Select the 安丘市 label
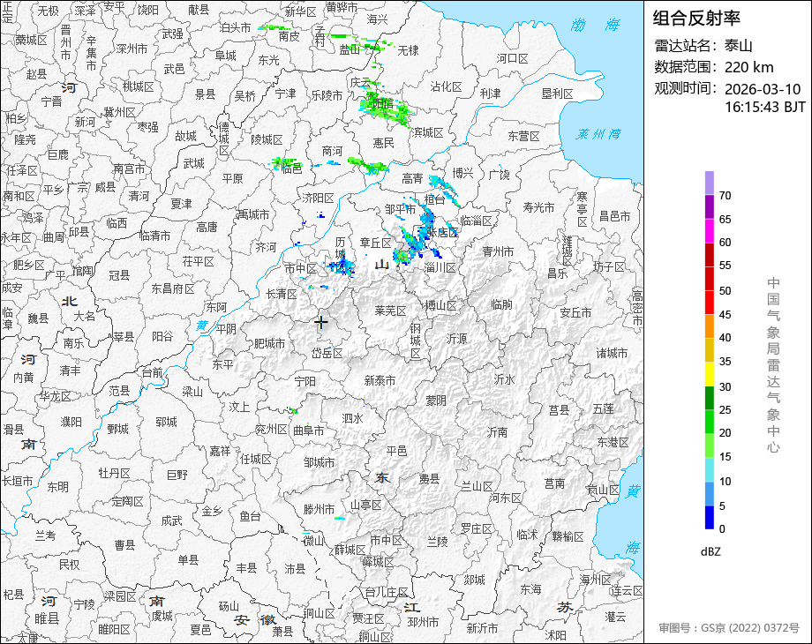Image resolution: width=812 pixels, height=644 pixels. click(x=575, y=312)
